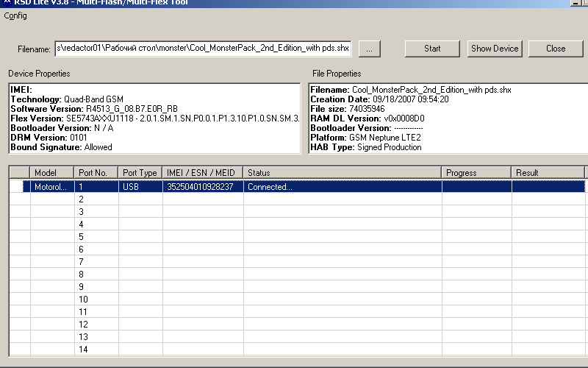588x368 pixels.
Task: Click the Technology: Quad-Band GSM line
Action: click(x=67, y=99)
